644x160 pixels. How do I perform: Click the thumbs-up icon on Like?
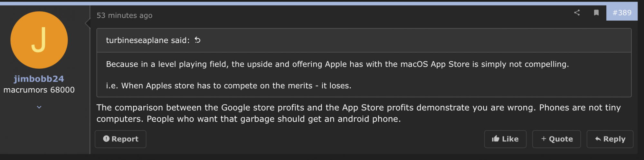(x=496, y=139)
